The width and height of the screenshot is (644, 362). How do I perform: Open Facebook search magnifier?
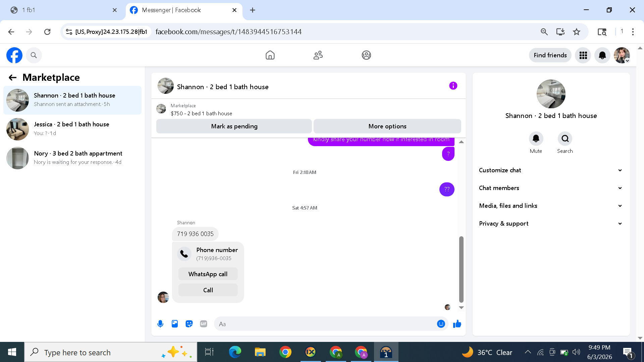pos(34,55)
